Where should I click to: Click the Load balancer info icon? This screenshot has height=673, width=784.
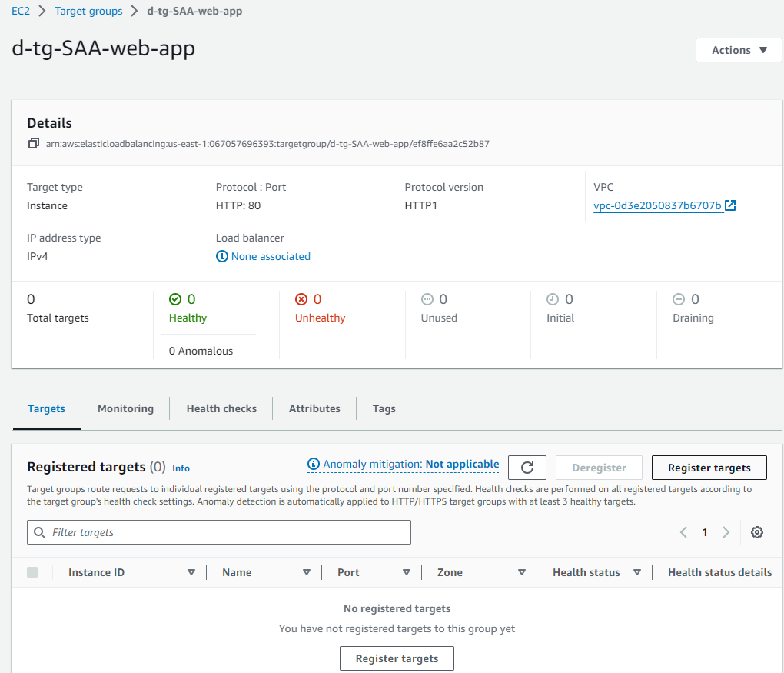pos(222,256)
